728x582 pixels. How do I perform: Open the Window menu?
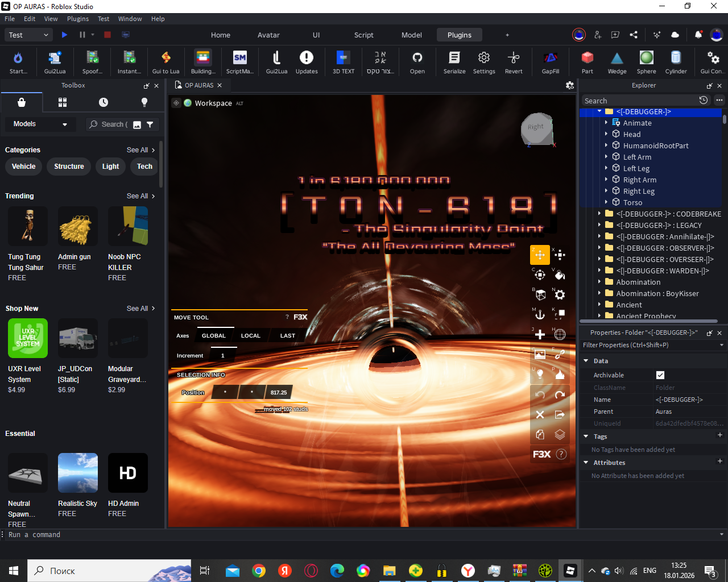pos(130,19)
